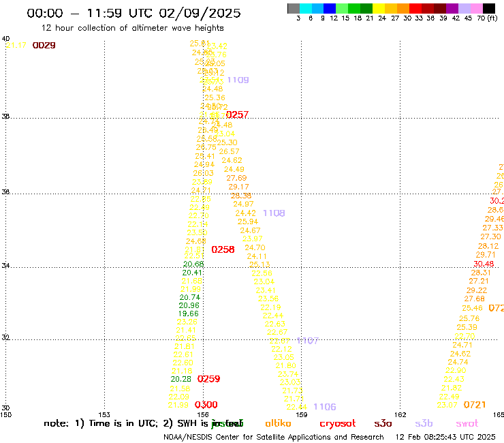Image resolution: width=504 pixels, height=443 pixels.
Task: Click the green wave height value '20.96'
Action: click(x=189, y=305)
